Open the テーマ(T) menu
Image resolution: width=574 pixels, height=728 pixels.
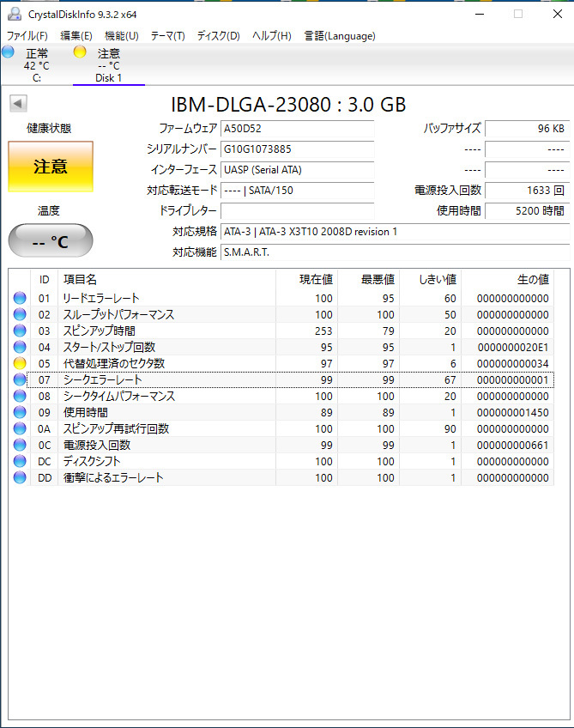(x=167, y=36)
